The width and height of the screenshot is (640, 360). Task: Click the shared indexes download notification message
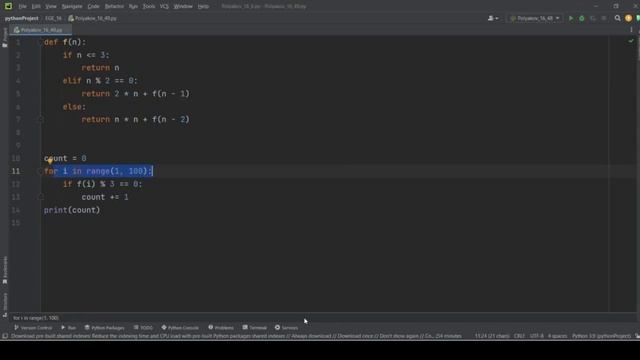click(x=236, y=336)
